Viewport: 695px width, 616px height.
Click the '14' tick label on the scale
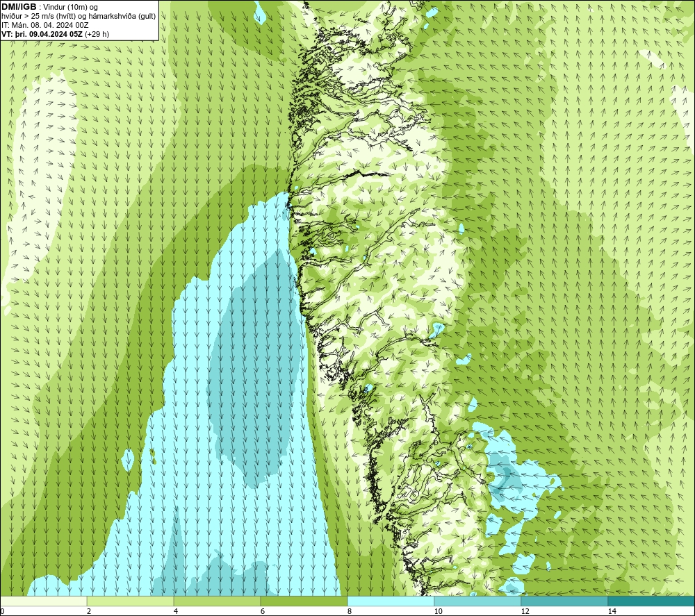tap(612, 611)
